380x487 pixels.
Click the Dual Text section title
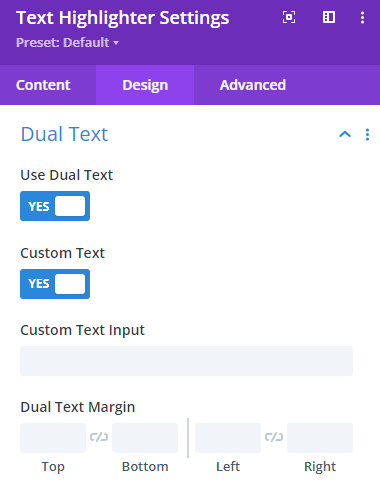point(64,134)
